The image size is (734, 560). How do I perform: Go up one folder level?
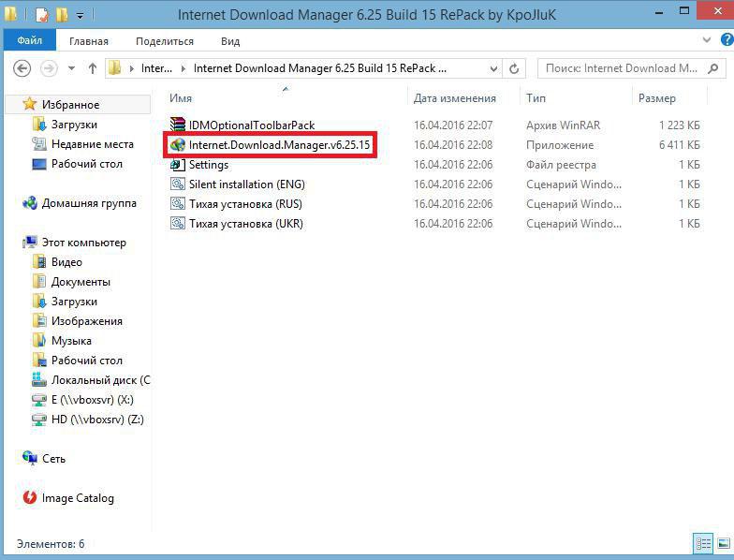point(92,68)
